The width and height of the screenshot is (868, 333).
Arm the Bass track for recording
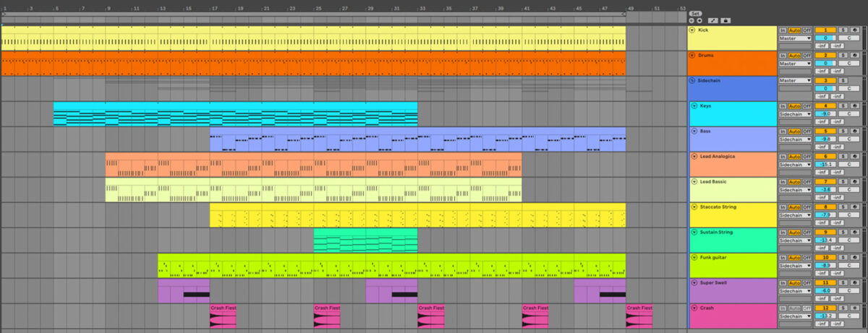855,131
